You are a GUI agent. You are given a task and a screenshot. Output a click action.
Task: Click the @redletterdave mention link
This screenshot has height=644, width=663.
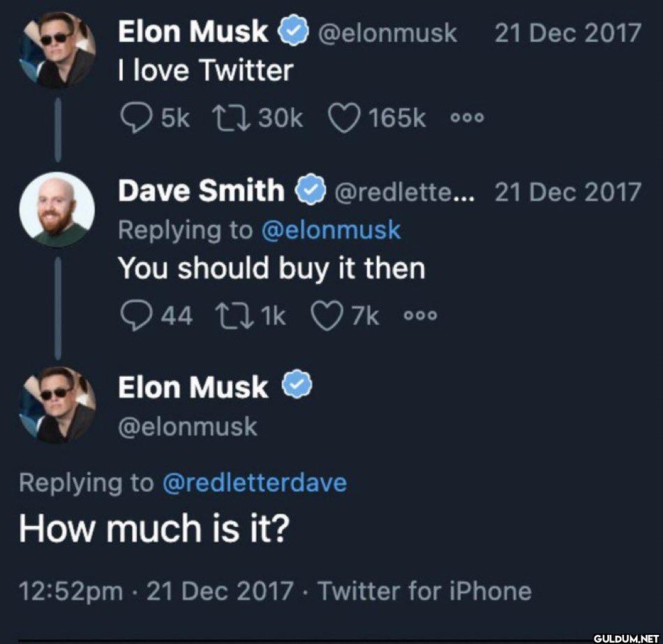click(x=255, y=483)
